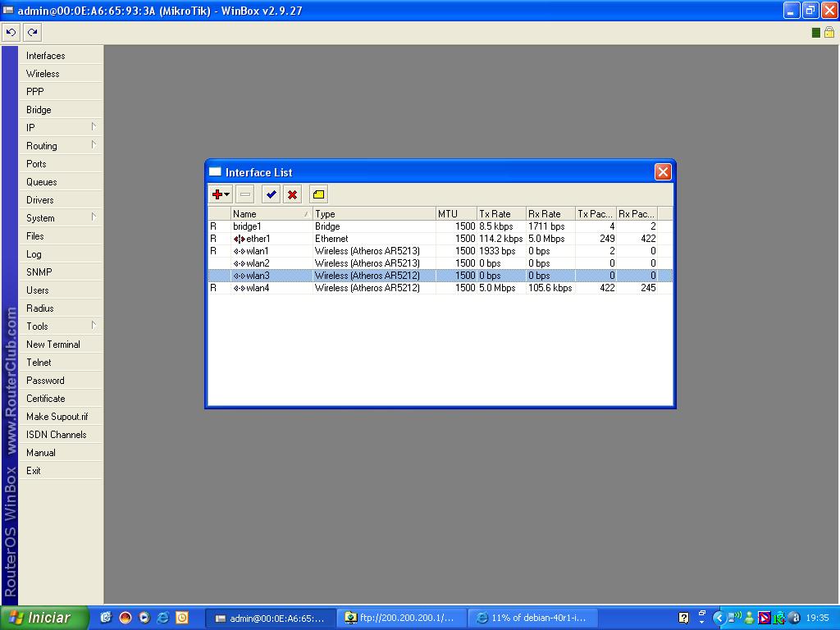Disable interface with red X button
The image size is (840, 630).
point(293,194)
